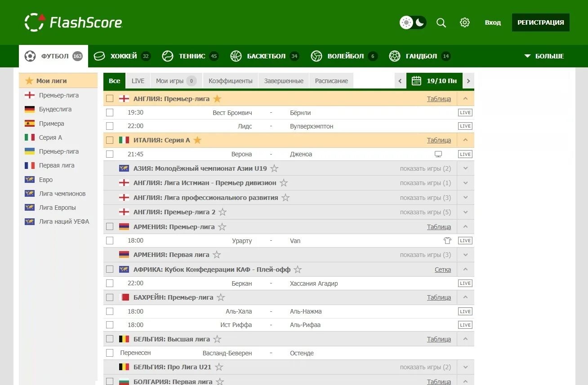
Task: Open the Мои игры tab
Action: coord(176,81)
